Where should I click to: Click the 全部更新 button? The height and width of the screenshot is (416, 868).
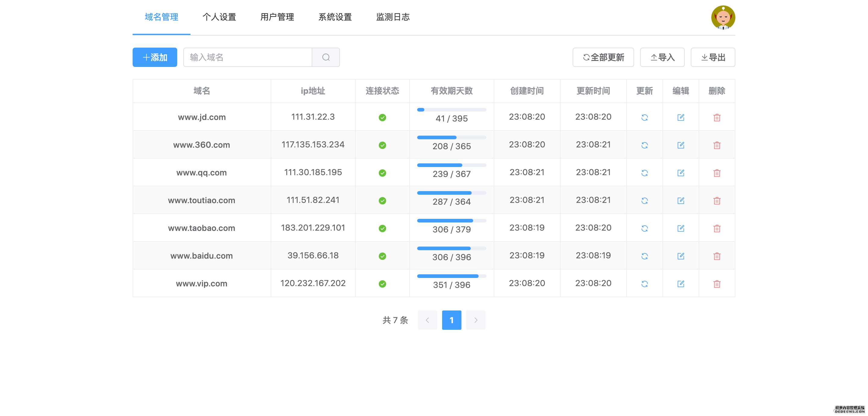click(603, 57)
